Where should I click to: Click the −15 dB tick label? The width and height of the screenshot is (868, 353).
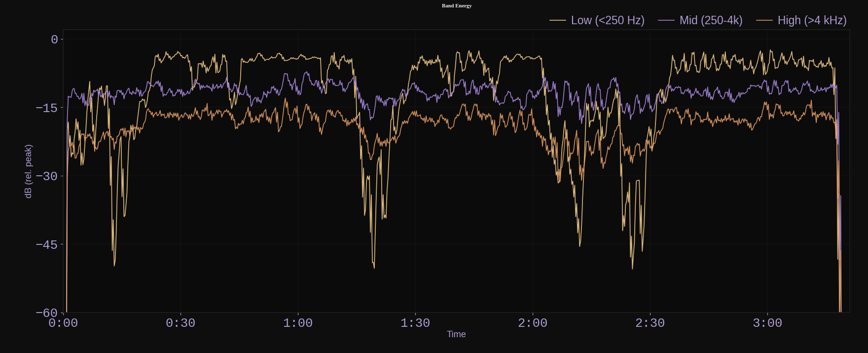coord(47,108)
